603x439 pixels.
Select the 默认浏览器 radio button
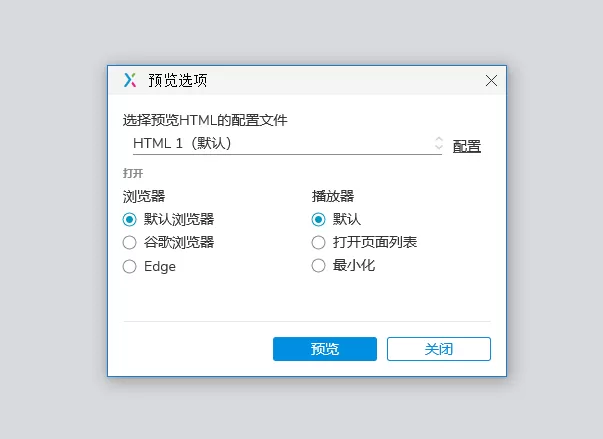(x=129, y=220)
